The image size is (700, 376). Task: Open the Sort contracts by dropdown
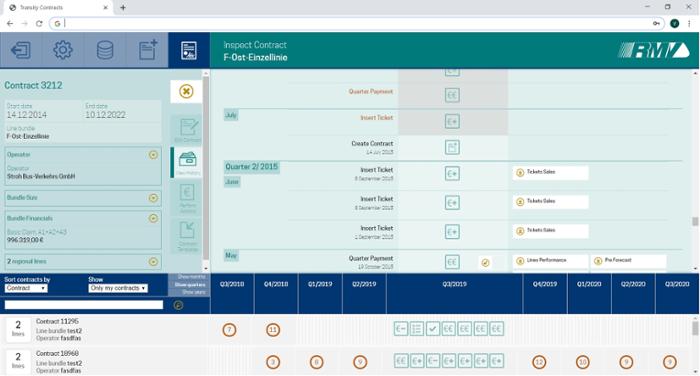point(26,288)
